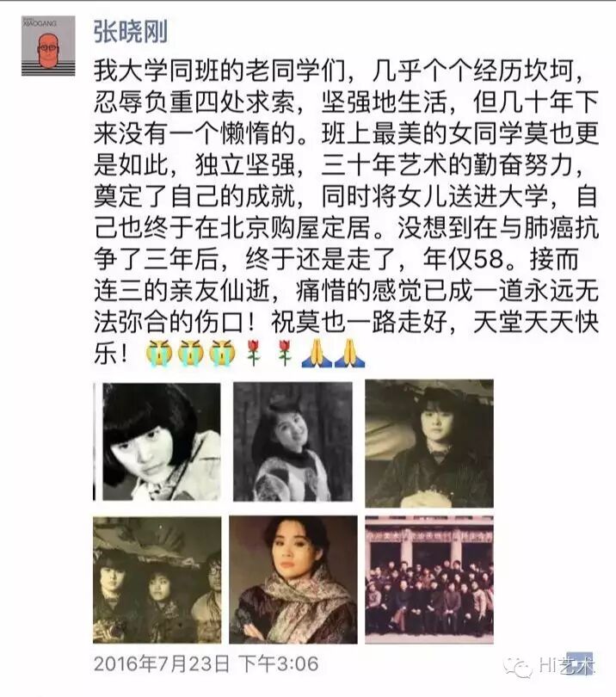Open the third sepia portrait photo
Screen dimensions: 616x697
pos(429,443)
